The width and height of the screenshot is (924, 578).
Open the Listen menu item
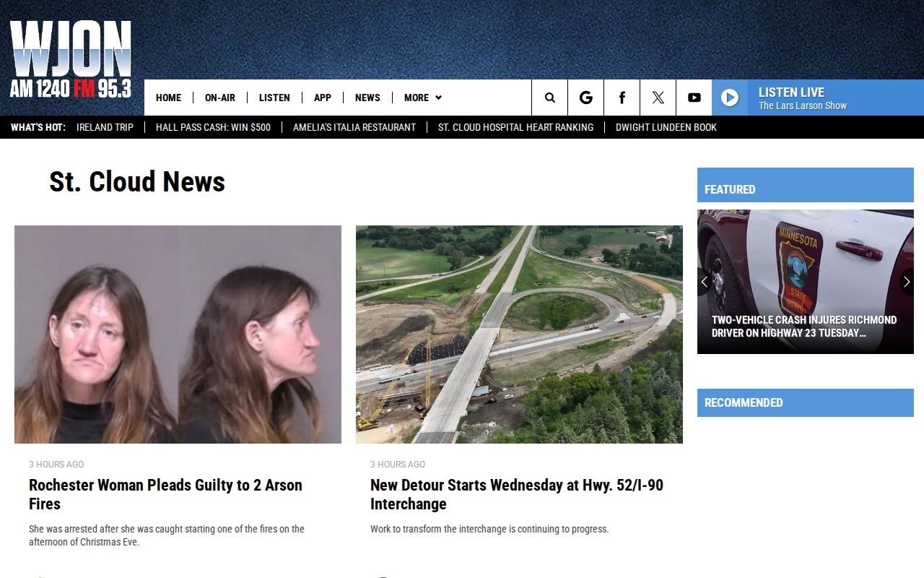pos(274,98)
